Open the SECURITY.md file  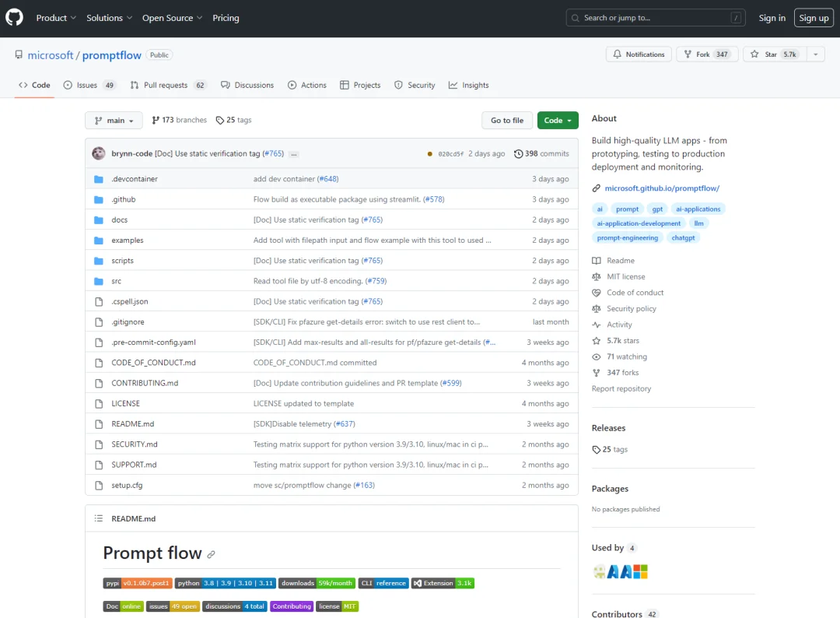(x=135, y=444)
